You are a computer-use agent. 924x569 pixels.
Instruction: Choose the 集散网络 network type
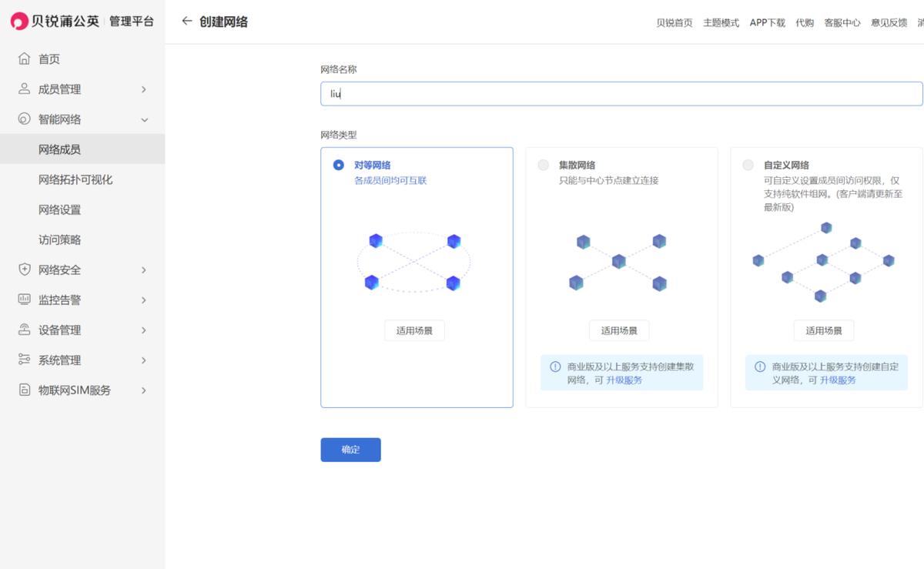(x=541, y=164)
